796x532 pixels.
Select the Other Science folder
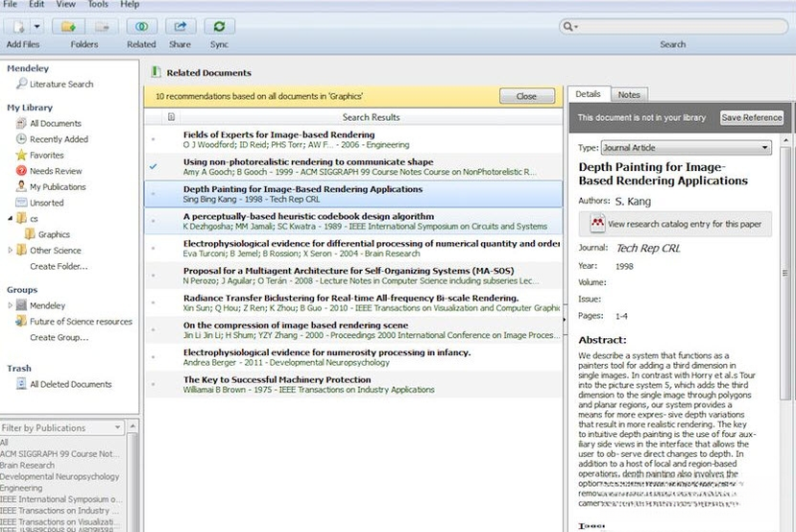(56, 251)
